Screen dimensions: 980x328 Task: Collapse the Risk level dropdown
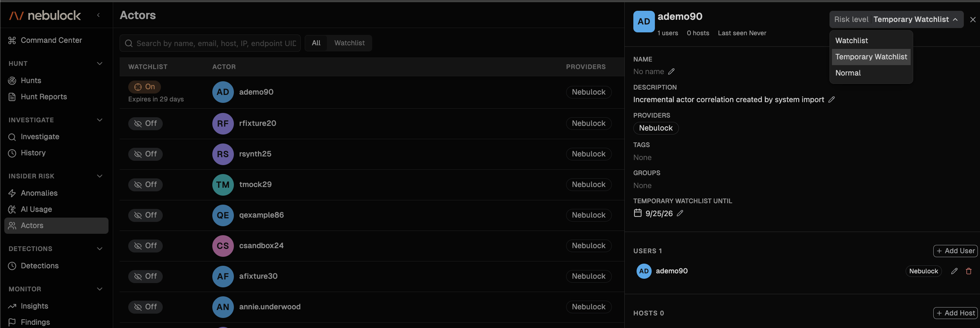click(896, 19)
